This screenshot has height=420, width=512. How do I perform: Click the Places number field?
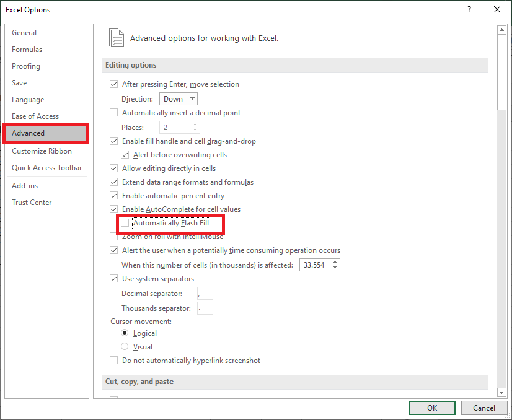tap(175, 127)
